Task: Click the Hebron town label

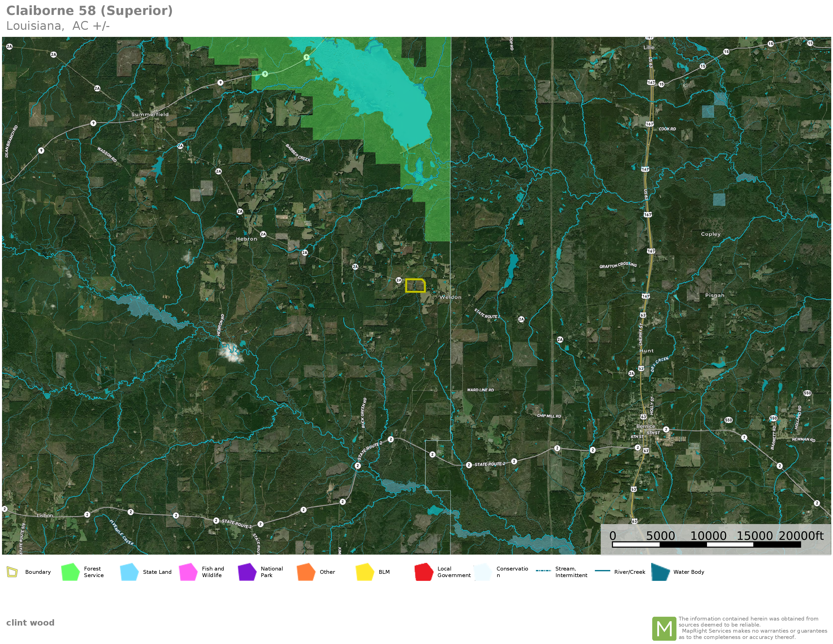Action: (x=246, y=239)
